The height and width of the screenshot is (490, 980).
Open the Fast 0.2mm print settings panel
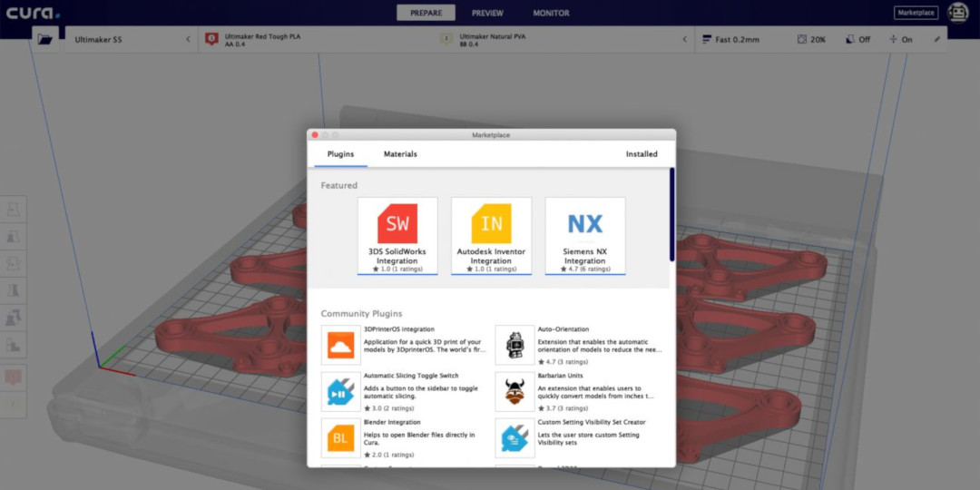click(x=821, y=39)
